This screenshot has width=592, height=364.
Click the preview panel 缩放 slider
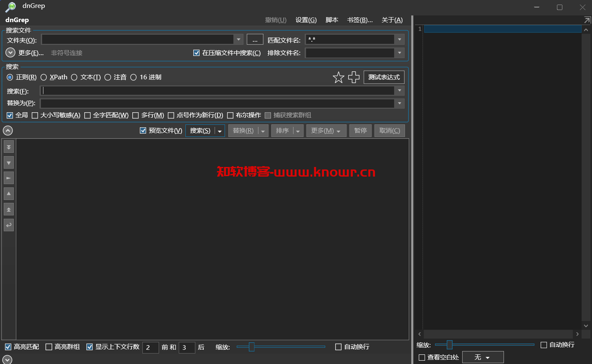pos(484,345)
